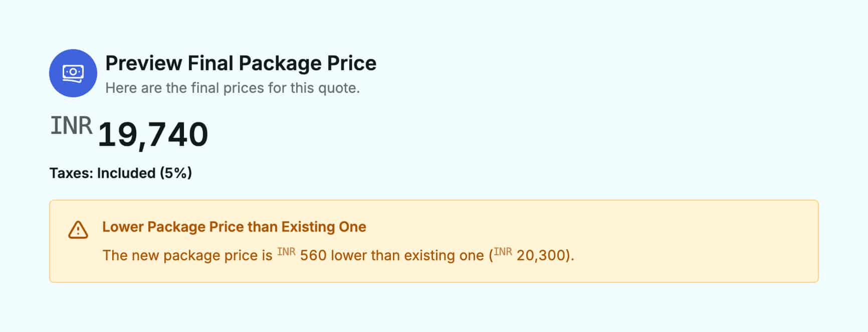Click the Preview Final Package Price heading
Viewport: 868px width, 332px height.
[240, 63]
